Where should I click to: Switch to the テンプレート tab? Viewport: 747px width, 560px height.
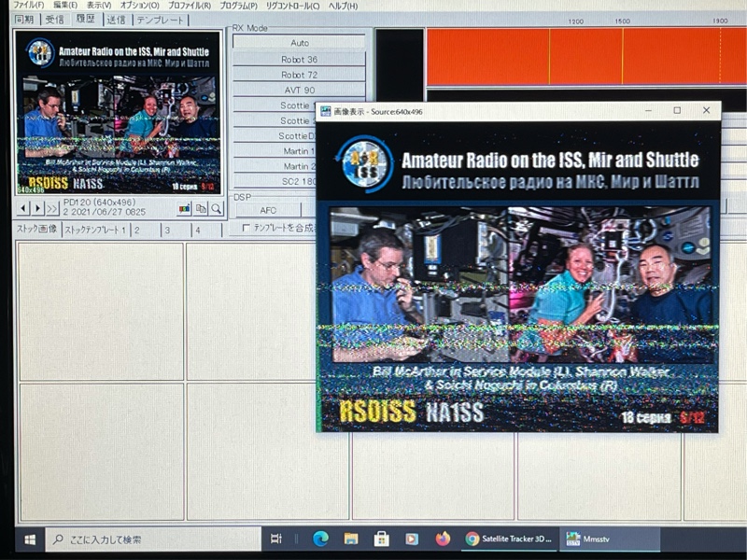click(x=160, y=20)
